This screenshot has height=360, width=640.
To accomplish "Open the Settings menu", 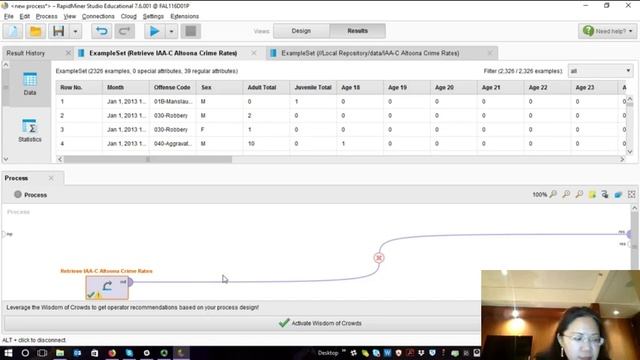I will pyautogui.click(x=153, y=16).
